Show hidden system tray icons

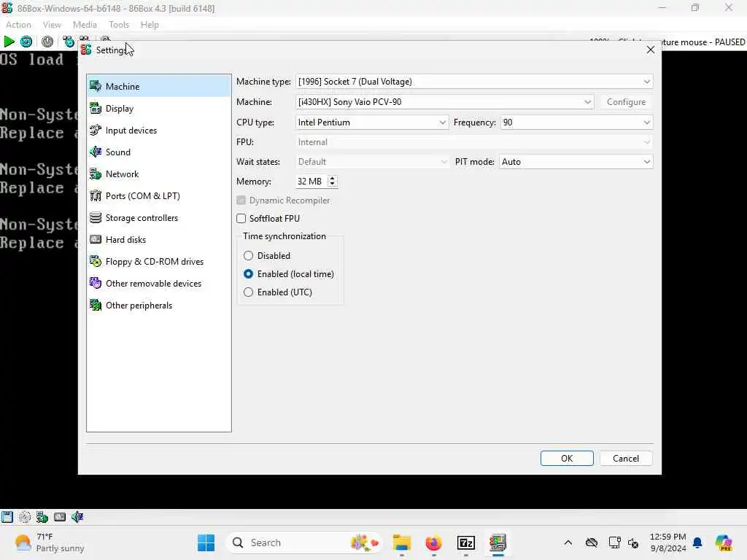(568, 542)
